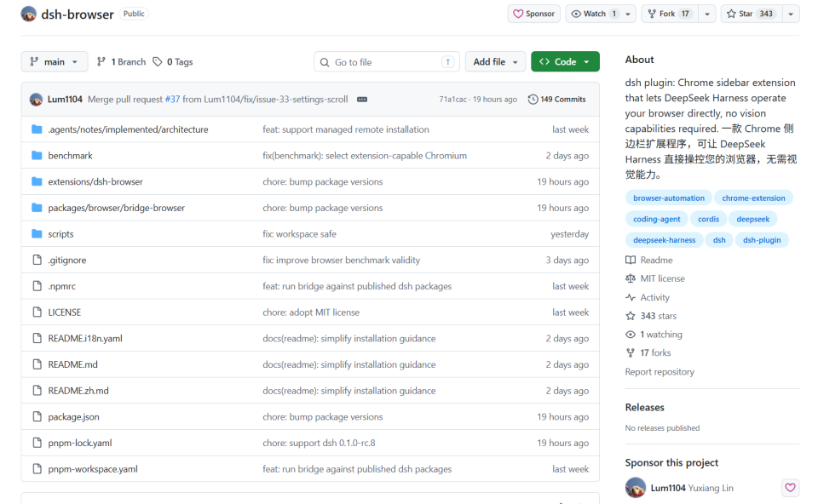Select the coding-agent topic tag
The width and height of the screenshot is (818, 504).
pyautogui.click(x=657, y=219)
